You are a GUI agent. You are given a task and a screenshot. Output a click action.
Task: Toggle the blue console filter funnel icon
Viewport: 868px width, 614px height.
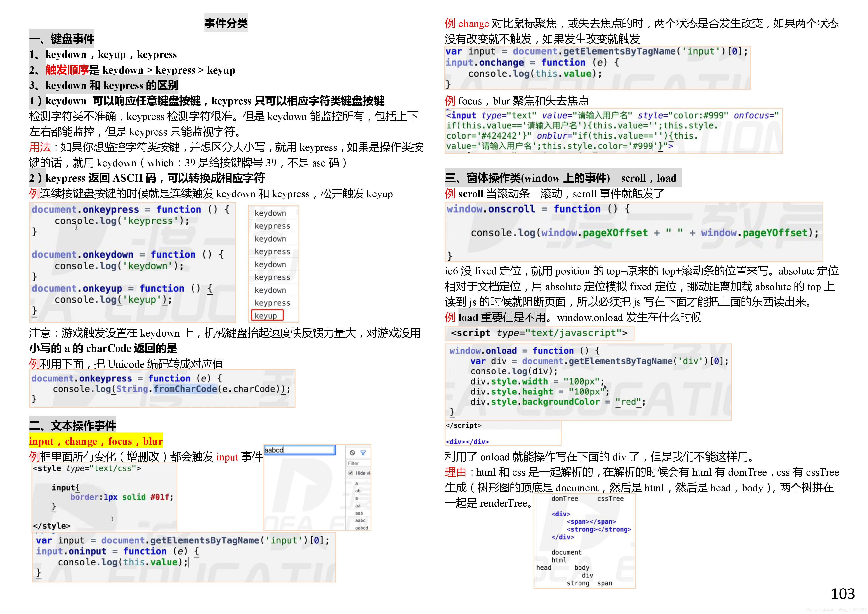click(363, 453)
